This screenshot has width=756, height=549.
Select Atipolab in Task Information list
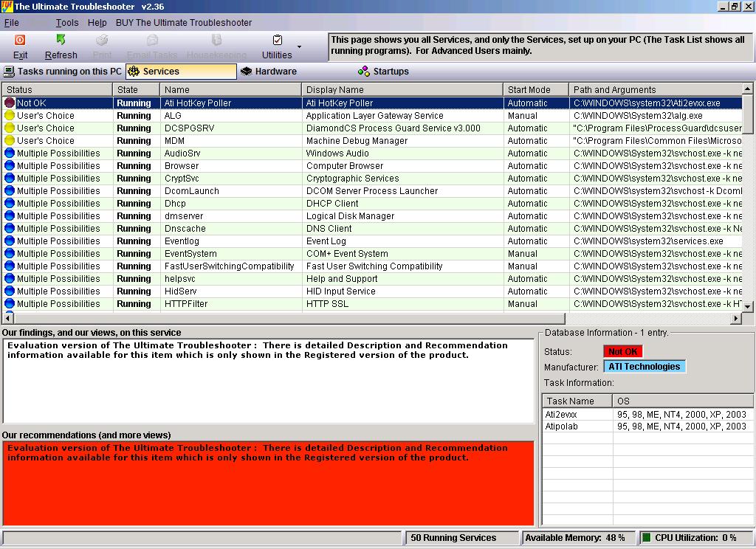pos(561,427)
